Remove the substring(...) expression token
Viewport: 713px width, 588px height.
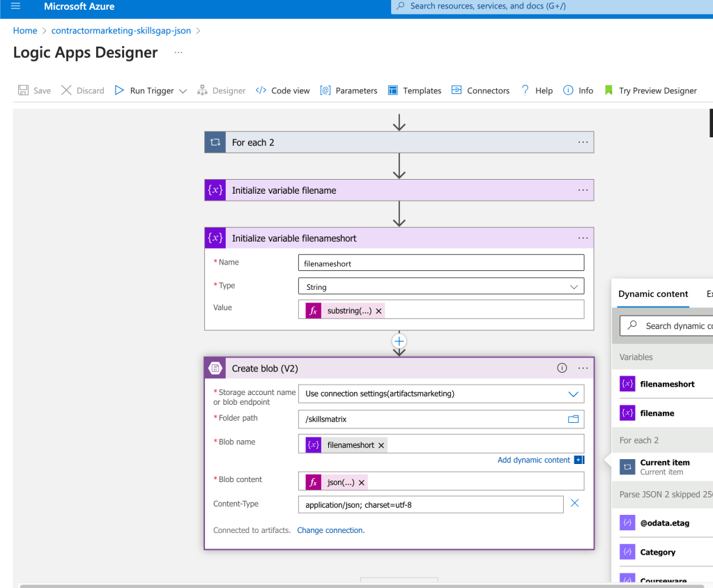pyautogui.click(x=378, y=311)
